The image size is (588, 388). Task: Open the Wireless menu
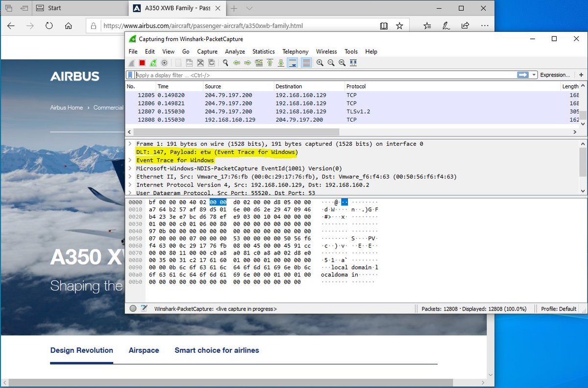click(x=326, y=52)
